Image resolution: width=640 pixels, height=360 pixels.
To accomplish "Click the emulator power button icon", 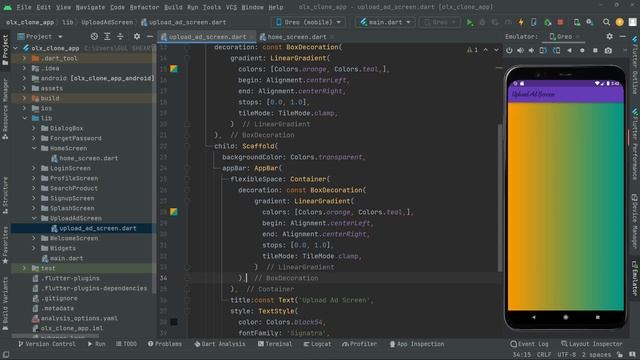I will [509, 51].
